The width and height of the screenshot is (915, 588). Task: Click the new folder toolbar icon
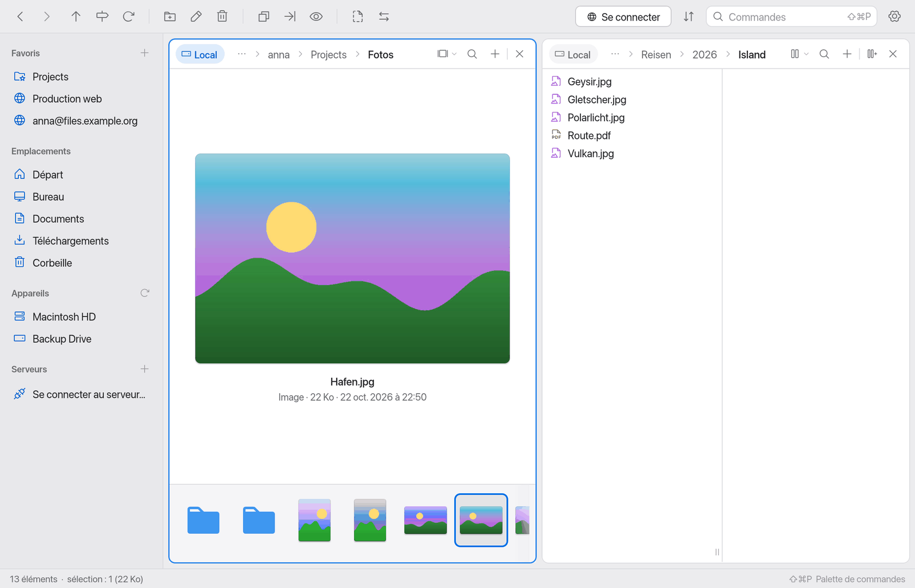170,17
